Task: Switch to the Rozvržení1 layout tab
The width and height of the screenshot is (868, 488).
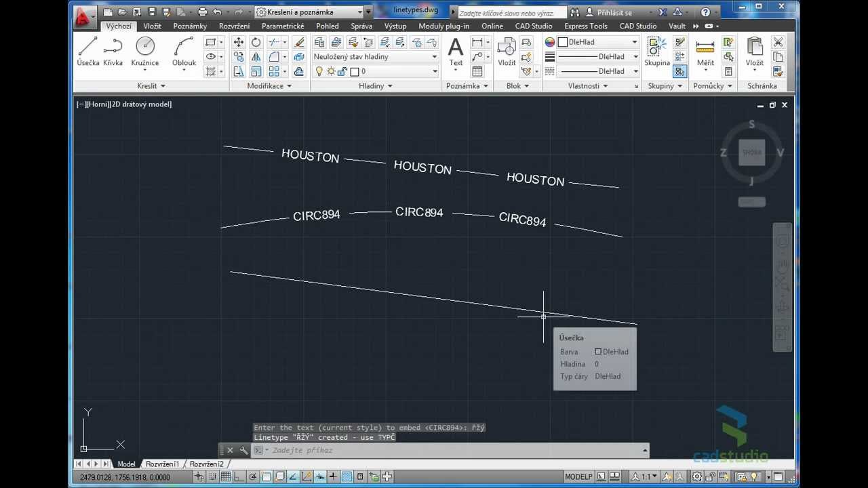Action: tap(162, 464)
